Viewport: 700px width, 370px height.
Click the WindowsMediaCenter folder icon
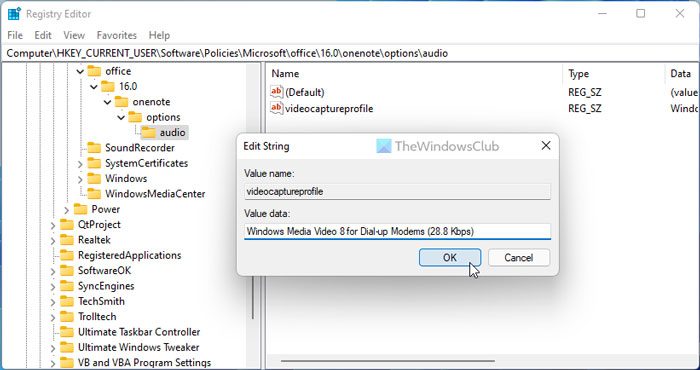94,194
